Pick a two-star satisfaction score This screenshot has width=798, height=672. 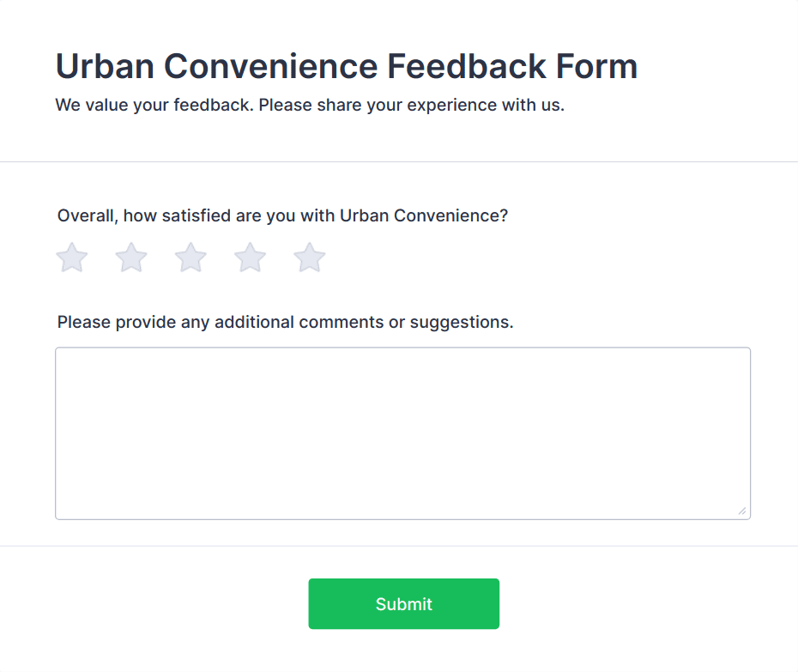point(130,257)
